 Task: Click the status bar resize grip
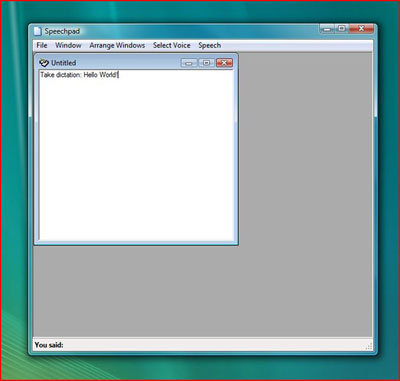(369, 347)
